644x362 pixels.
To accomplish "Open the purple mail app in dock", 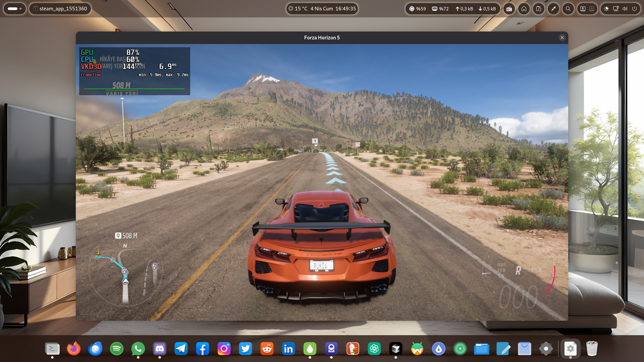I will pos(331,349).
